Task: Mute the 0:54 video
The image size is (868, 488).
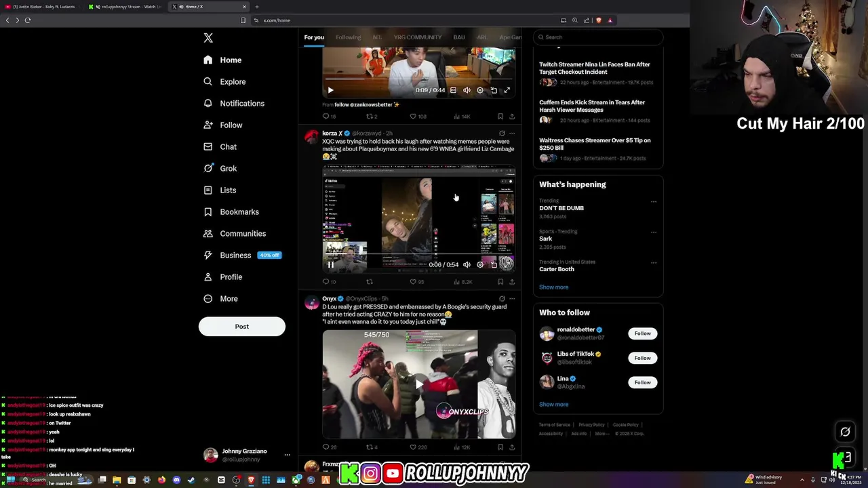Action: point(467,265)
